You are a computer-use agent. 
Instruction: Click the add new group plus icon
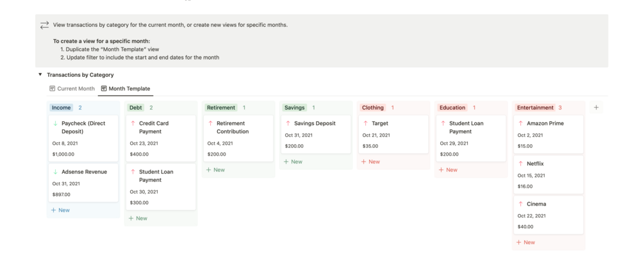tap(596, 108)
